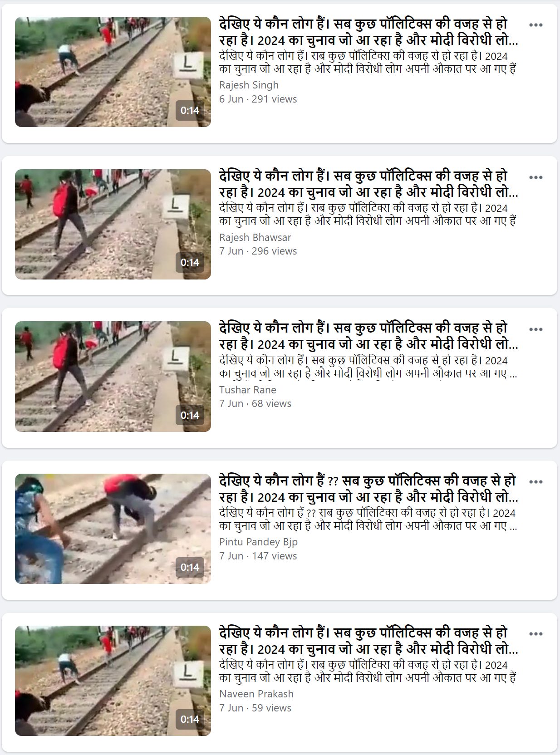The image size is (560, 755).
Task: Open Tushar Rane profile link
Action: point(247,390)
